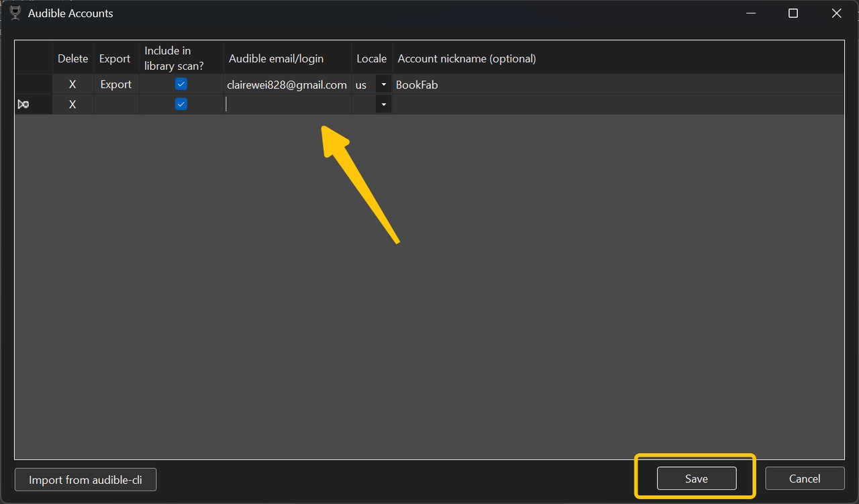859x504 pixels.
Task: Expand the Locale dropdown arrow in the empty row
Action: click(383, 105)
